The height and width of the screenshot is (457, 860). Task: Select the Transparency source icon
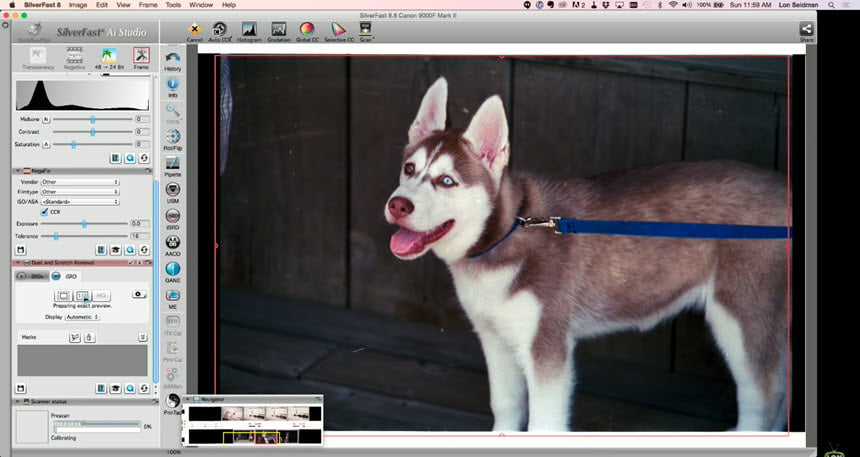38,58
